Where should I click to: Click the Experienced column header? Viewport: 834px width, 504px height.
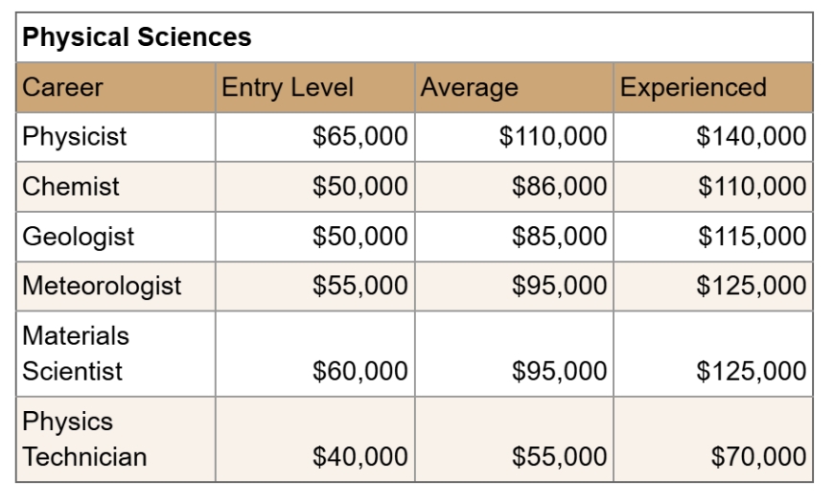click(692, 88)
